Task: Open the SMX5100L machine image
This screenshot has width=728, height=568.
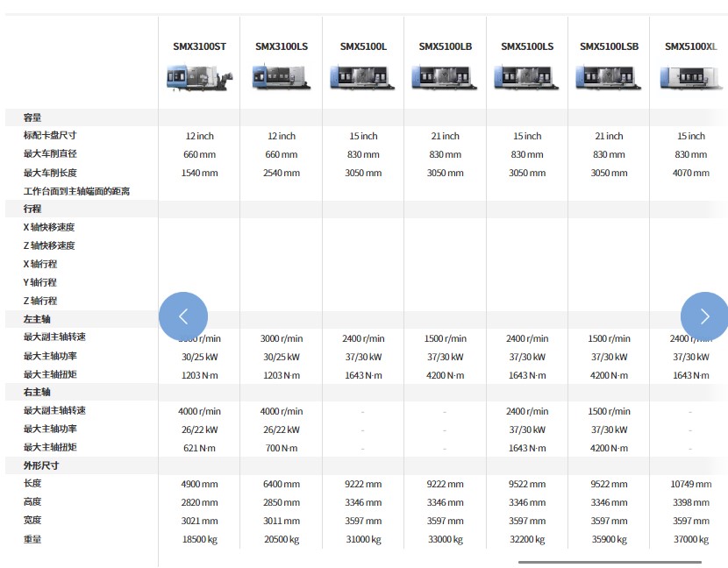Action: [363, 77]
